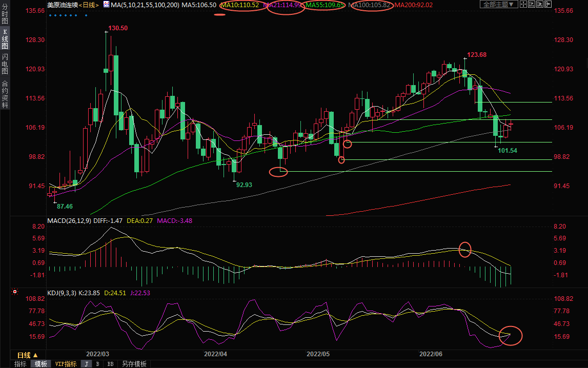Click the vertical scale fit icon
Viewport: 588px width, 368px height.
point(532,4)
